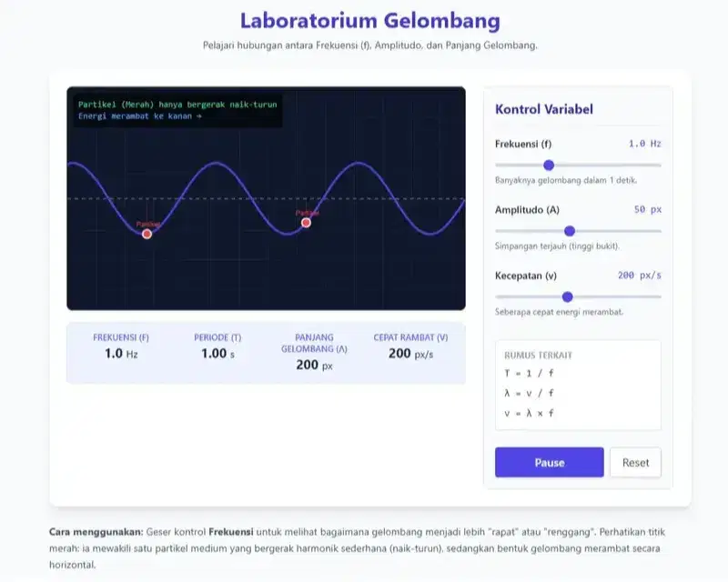Pause the wave animation
Viewport: 728px width, 582px height.
coord(549,462)
